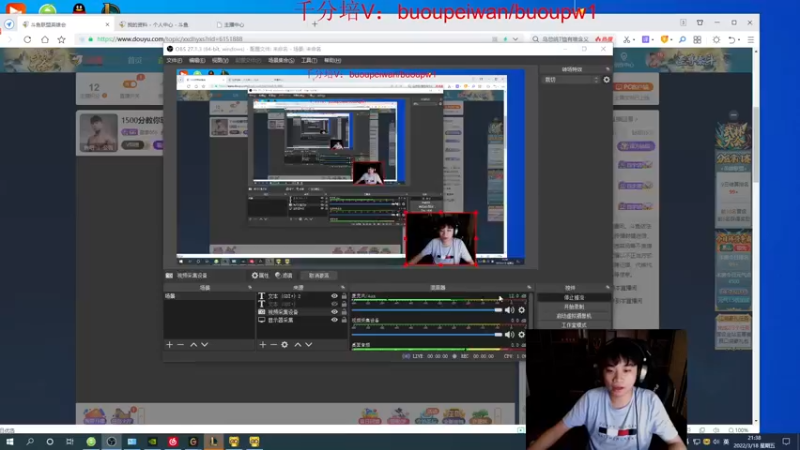Image resolution: width=800 pixels, height=450 pixels.
Task: Switch to the 个人中心 browser tab
Action: [157, 24]
